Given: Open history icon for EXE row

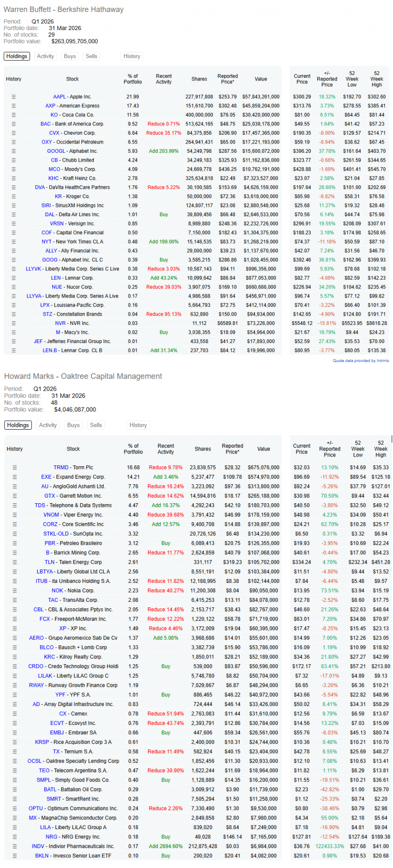Looking at the screenshot, I should point(15,477).
